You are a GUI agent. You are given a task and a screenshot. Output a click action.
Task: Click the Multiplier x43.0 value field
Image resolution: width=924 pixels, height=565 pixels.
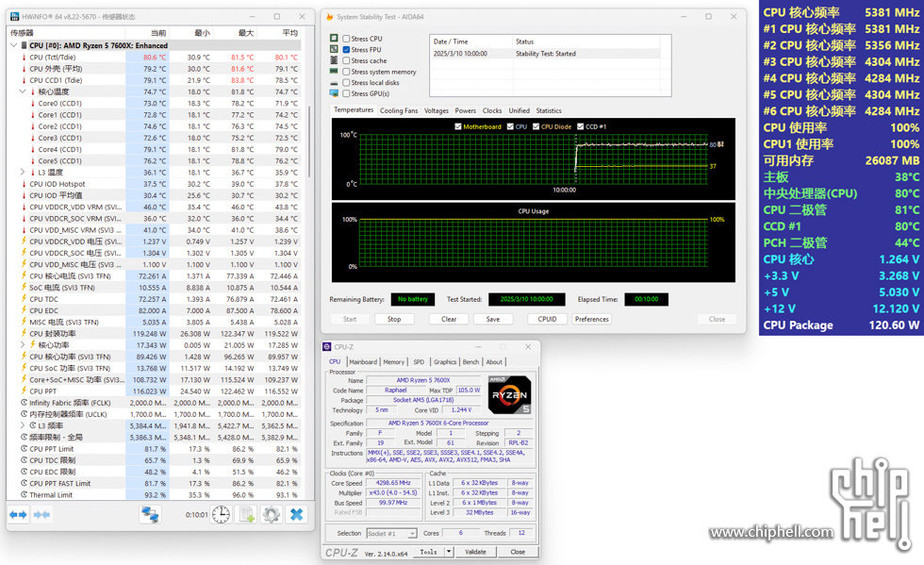click(x=394, y=493)
